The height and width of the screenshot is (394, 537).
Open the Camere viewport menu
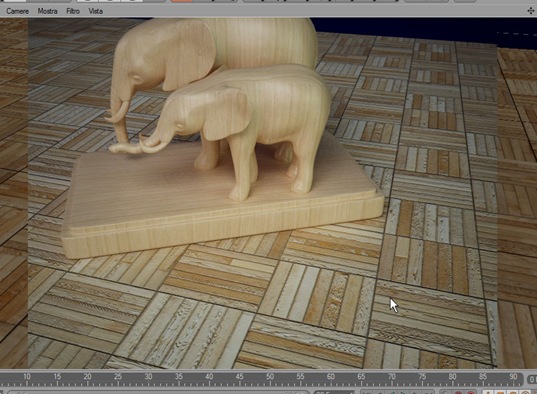[17, 11]
